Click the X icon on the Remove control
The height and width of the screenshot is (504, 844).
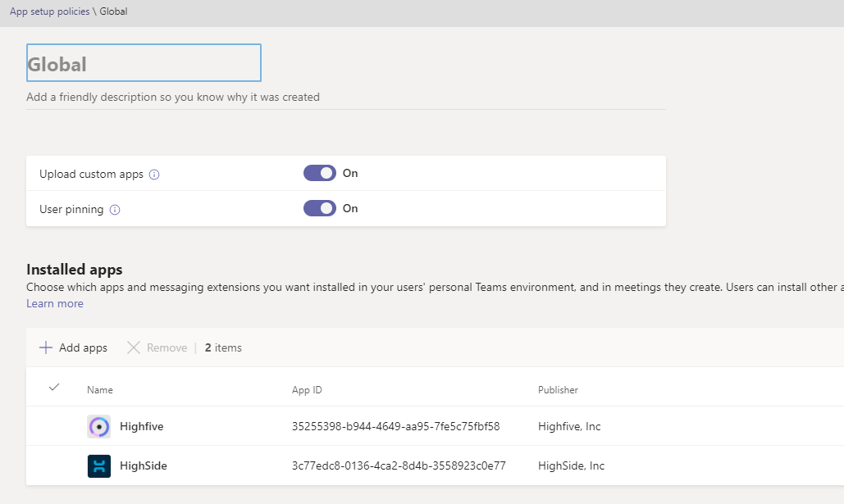134,347
